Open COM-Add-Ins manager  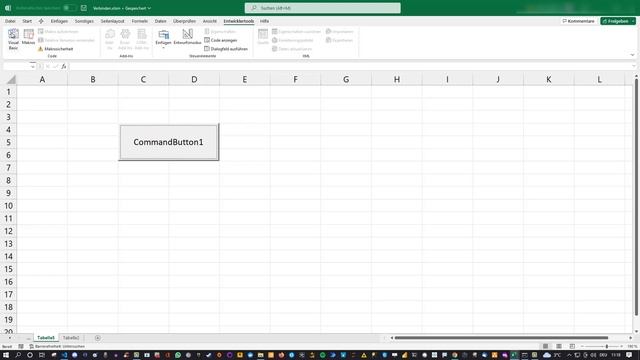(x=141, y=39)
